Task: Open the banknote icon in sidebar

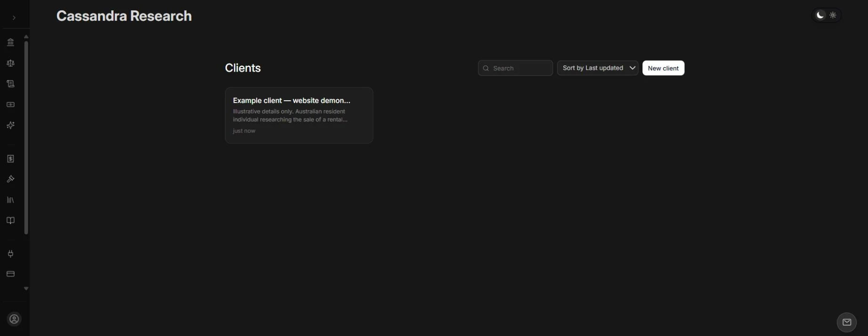Action: pyautogui.click(x=10, y=104)
